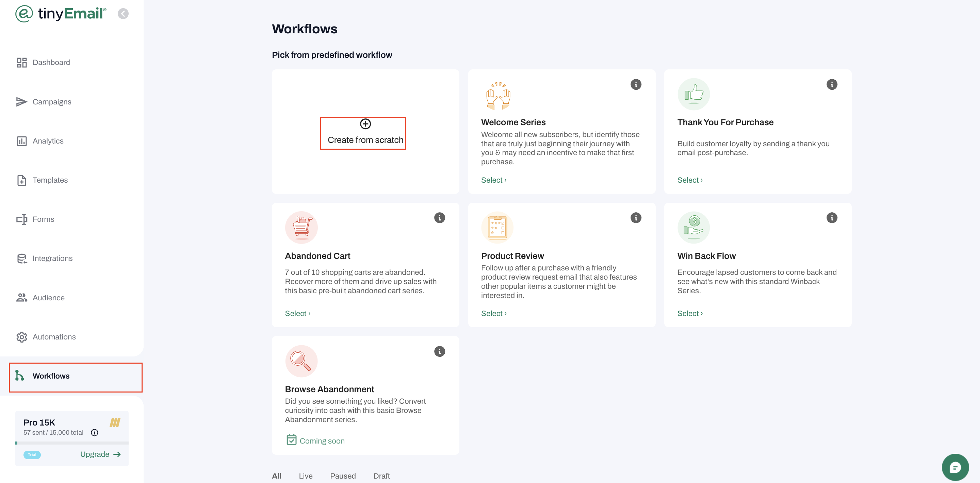Show info for Win Back Flow
Screen dimensions: 980x483
tap(832, 218)
